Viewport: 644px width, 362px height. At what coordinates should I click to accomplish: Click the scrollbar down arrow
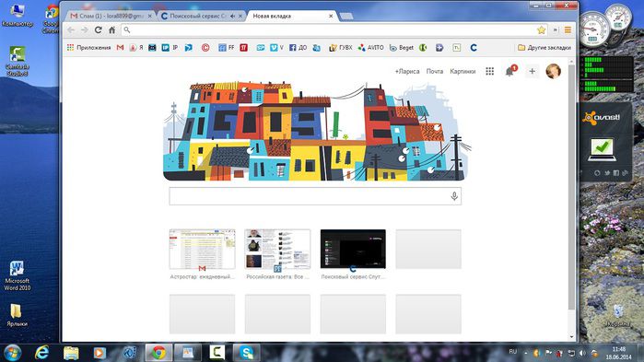tap(572, 337)
